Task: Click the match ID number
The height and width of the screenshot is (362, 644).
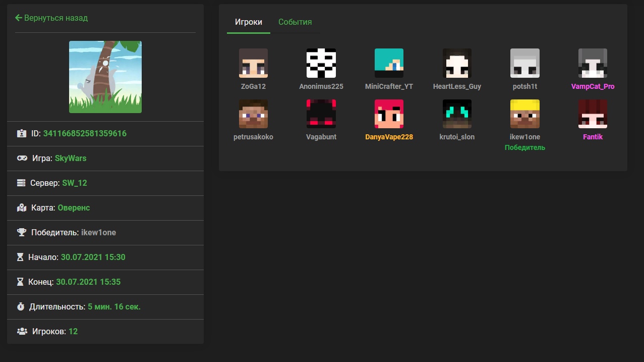Action: click(x=85, y=134)
